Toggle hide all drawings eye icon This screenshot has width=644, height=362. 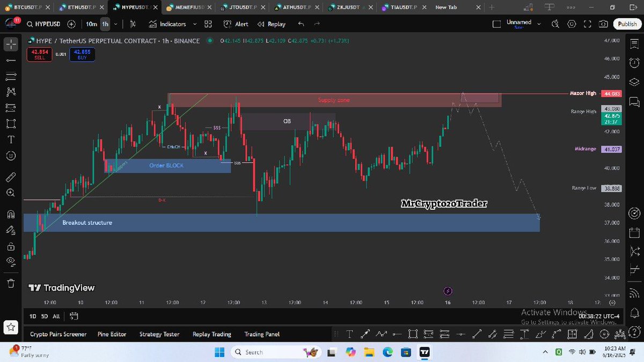tap(11, 262)
